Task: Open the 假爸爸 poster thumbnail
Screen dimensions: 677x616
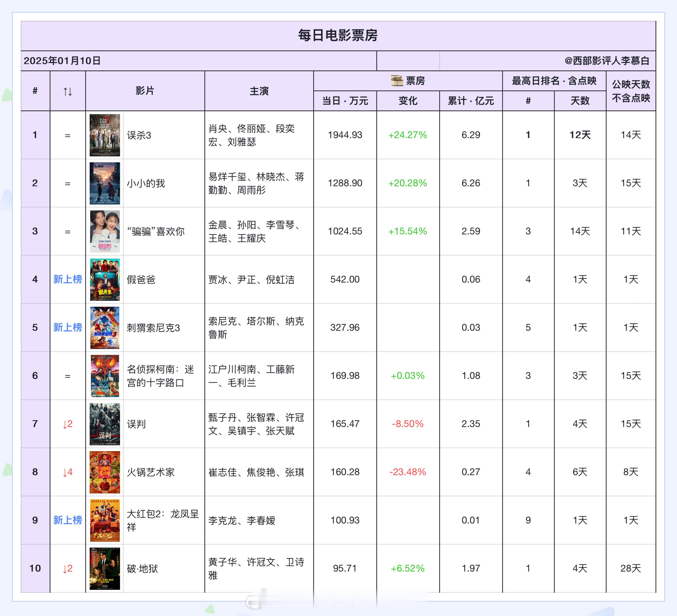Action: click(105, 279)
